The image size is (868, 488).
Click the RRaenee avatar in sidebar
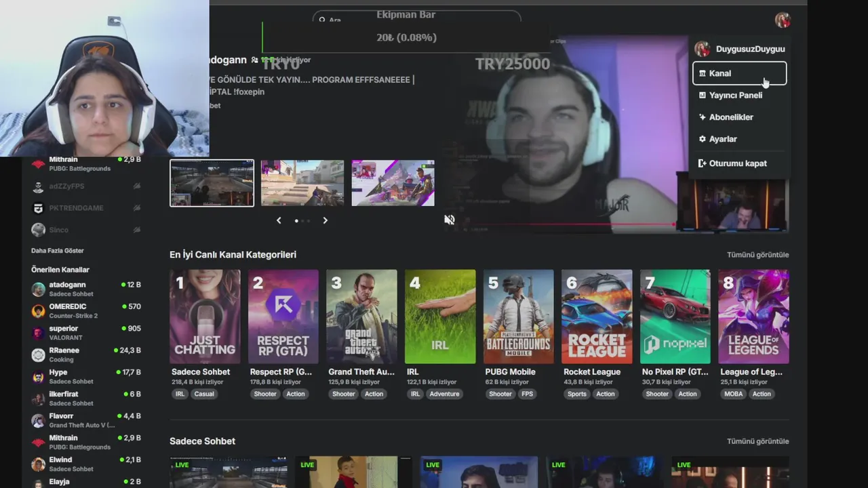click(x=39, y=354)
